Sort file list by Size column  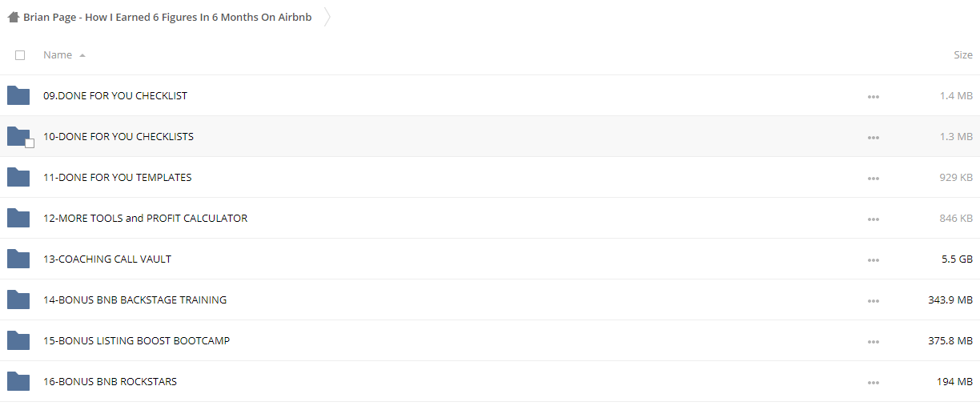(963, 55)
